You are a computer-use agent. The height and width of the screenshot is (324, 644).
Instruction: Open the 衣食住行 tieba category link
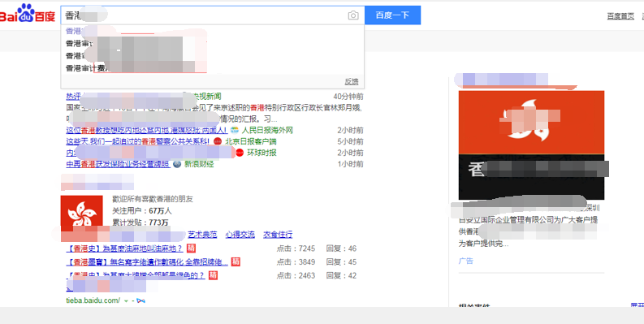coord(278,235)
